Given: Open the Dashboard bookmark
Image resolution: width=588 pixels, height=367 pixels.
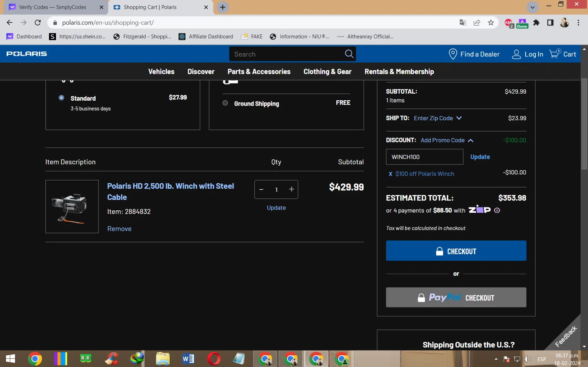Looking at the screenshot, I should pos(24,36).
